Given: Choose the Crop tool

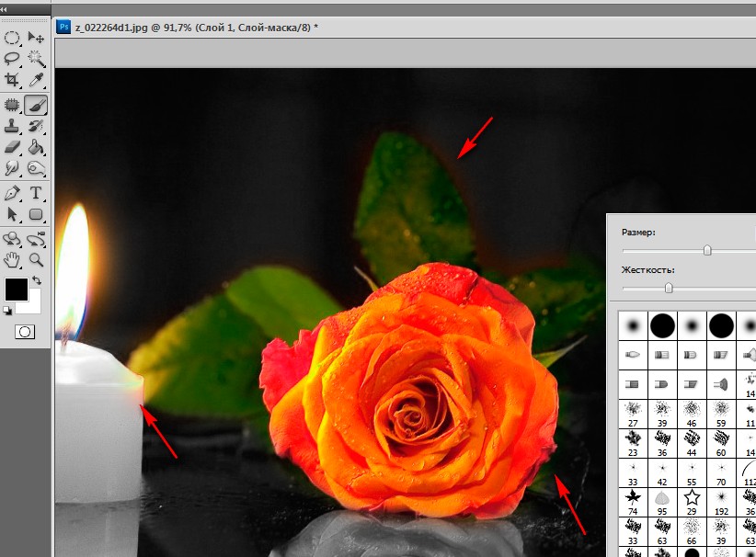Looking at the screenshot, I should coord(13,81).
